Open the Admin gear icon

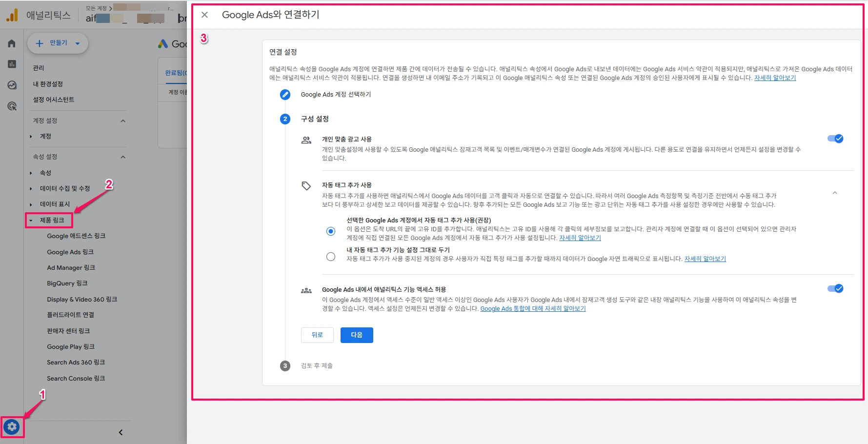[x=12, y=427]
